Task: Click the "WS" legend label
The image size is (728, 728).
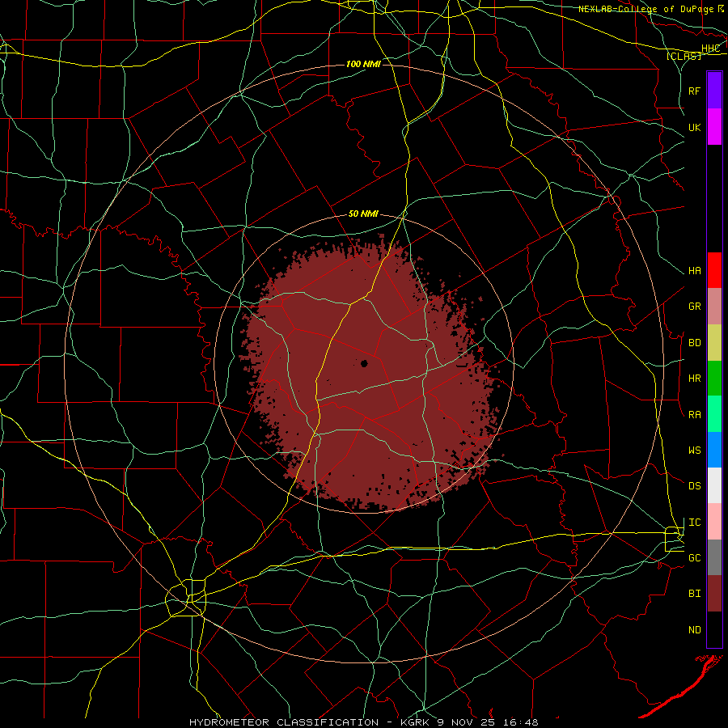Action: 695,451
